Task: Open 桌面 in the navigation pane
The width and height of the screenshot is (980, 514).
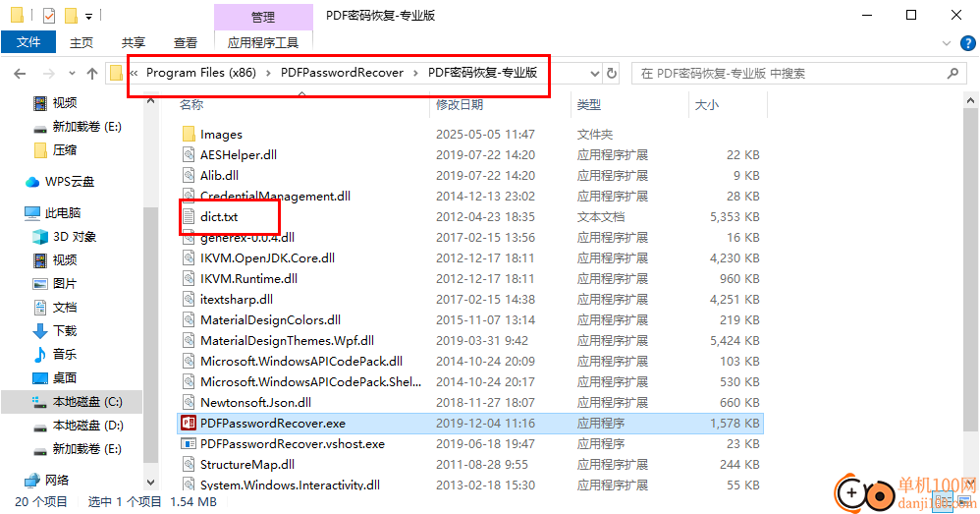Action: pos(65,377)
